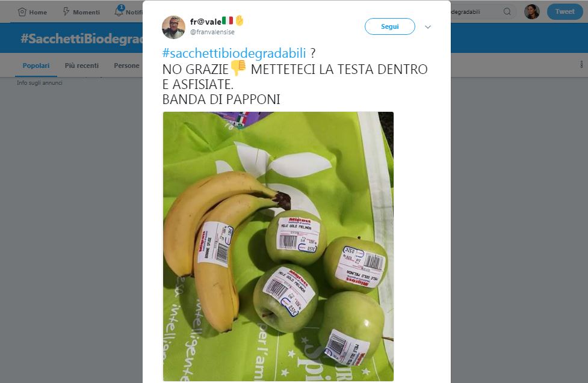
Task: Open the @franvalensise handle link
Action: (x=212, y=32)
